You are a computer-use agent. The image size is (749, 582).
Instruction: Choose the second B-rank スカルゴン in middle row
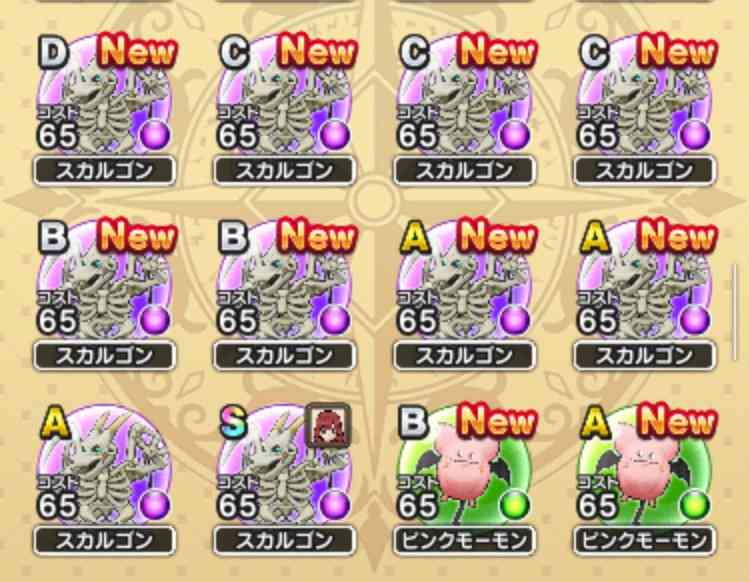pos(284,280)
